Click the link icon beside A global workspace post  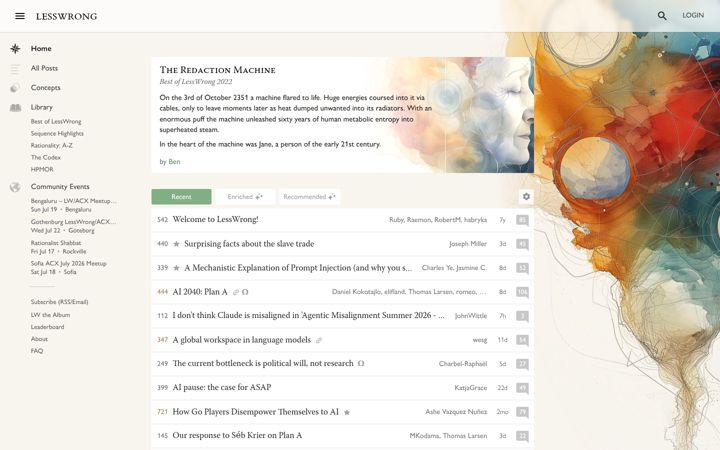(x=319, y=340)
